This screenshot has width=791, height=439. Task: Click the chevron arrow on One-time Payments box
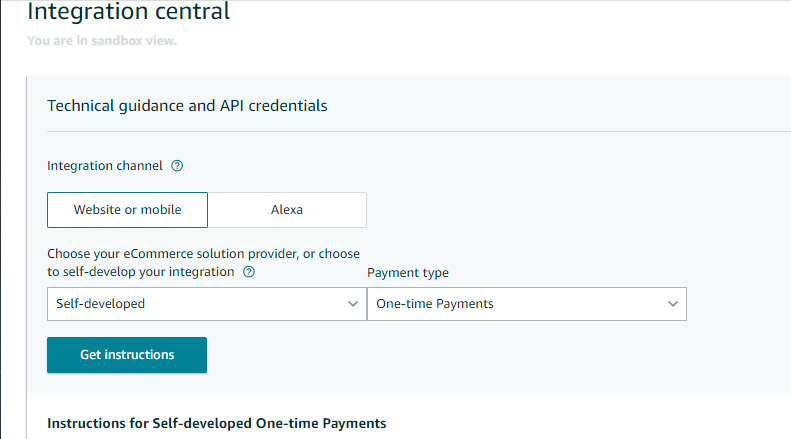pyautogui.click(x=673, y=304)
